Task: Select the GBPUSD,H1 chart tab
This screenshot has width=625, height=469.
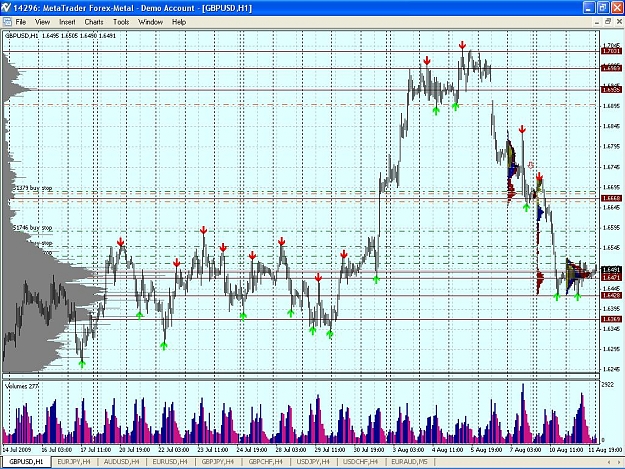Action: pyautogui.click(x=26, y=462)
